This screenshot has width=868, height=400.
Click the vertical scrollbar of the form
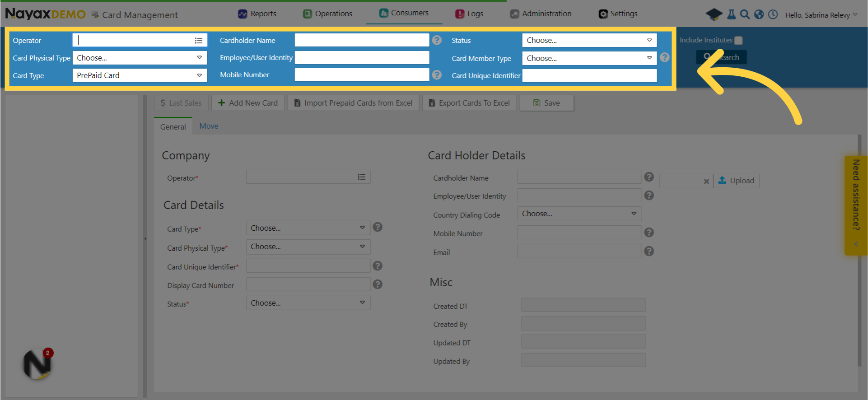(859, 251)
